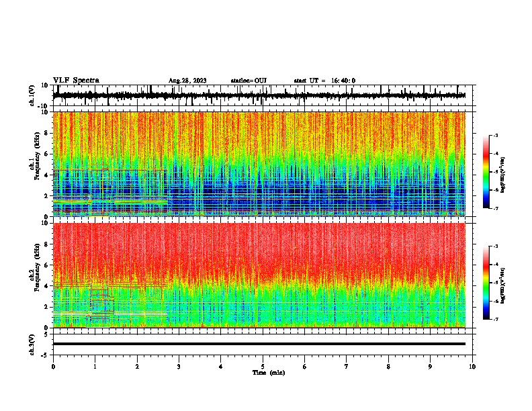Viewport: 532px width, 411px height.
Task: Click the "5" tick on ch.3(V) axis
Action: tap(46, 334)
